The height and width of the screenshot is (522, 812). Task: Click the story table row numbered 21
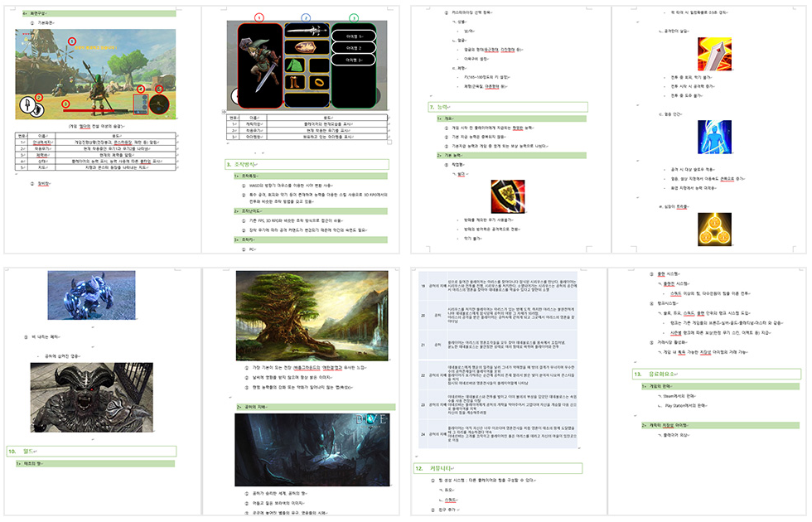[x=498, y=345]
